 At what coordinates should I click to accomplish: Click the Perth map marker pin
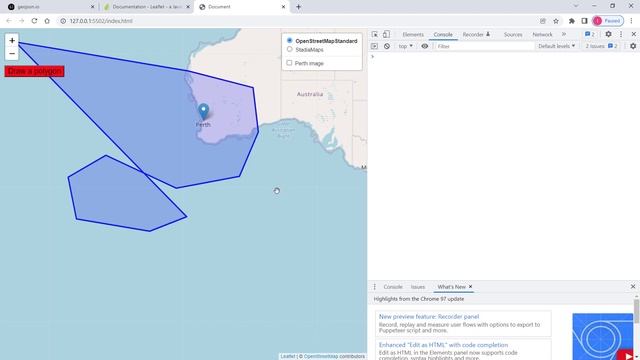203,112
